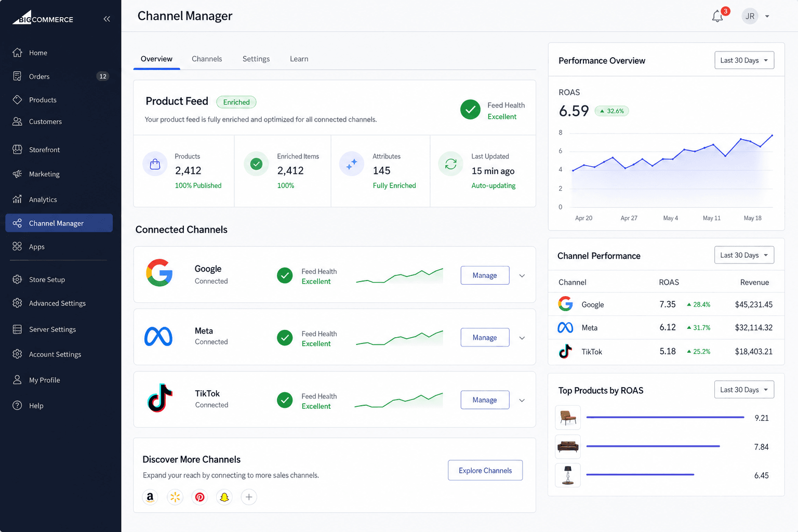Expand the TikTok channel row chevron
This screenshot has height=532, width=798.
click(522, 401)
